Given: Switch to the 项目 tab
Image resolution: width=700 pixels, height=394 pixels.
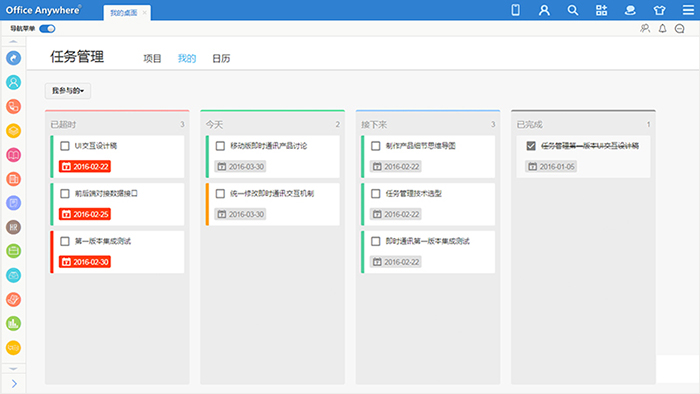Looking at the screenshot, I should (152, 58).
